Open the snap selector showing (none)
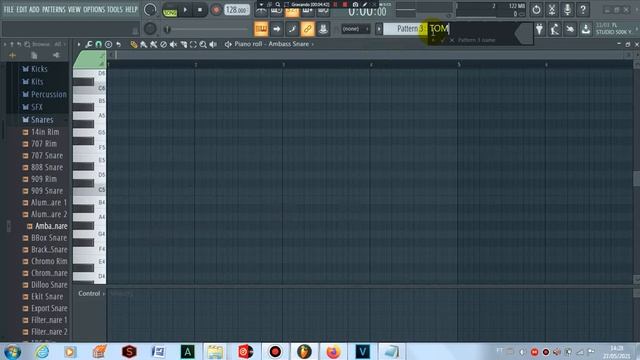The height and width of the screenshot is (360, 640). (356, 29)
